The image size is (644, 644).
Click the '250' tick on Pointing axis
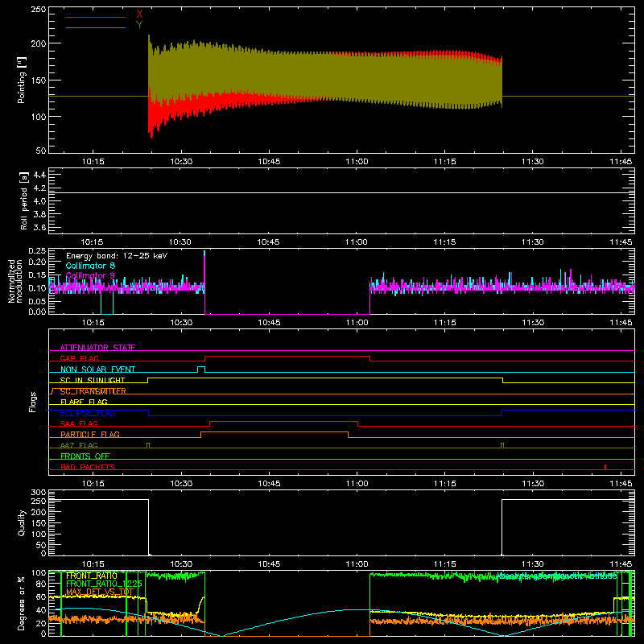tap(38, 9)
